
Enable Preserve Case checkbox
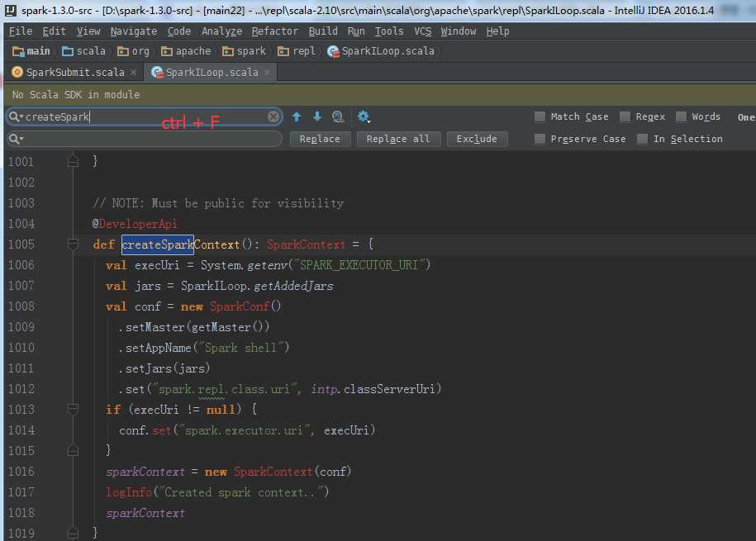[x=540, y=139]
